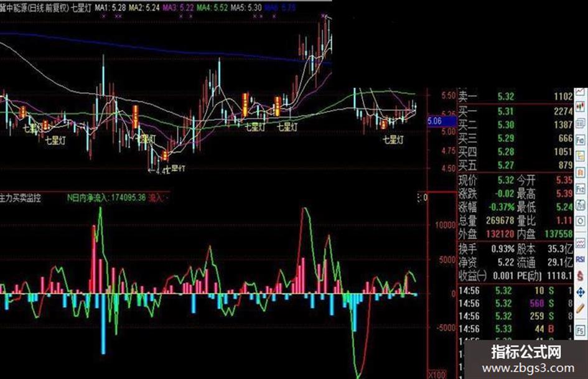Click the 14:56 trade with volume 560

pos(516,303)
